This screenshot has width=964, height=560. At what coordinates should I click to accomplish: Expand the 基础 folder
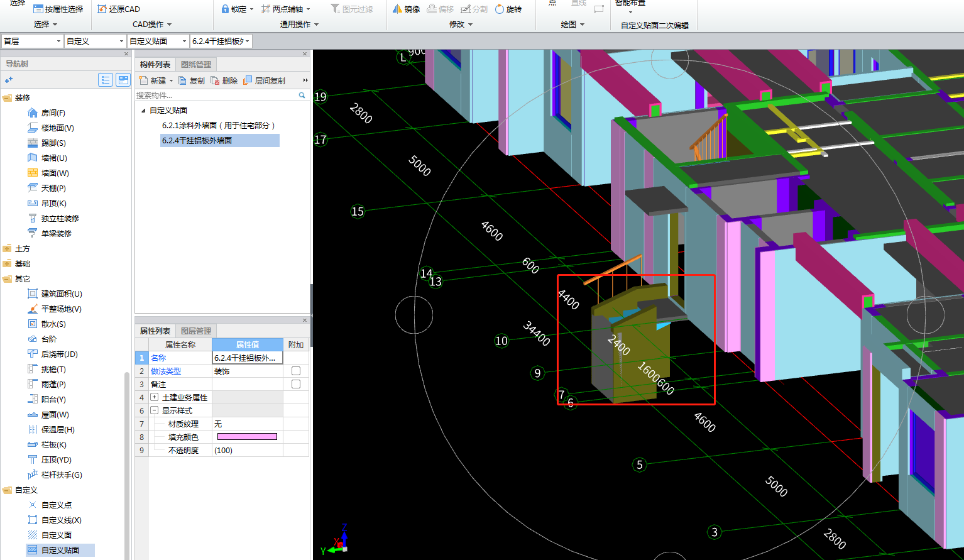coord(7,264)
